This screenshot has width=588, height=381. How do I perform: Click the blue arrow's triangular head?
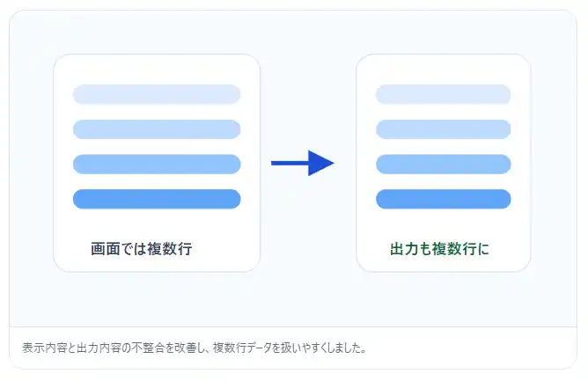320,163
